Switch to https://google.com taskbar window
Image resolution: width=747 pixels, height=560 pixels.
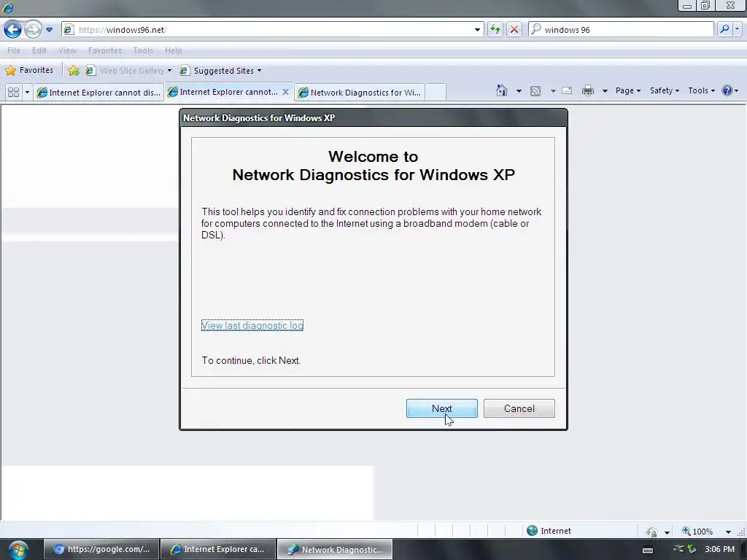pos(101,549)
